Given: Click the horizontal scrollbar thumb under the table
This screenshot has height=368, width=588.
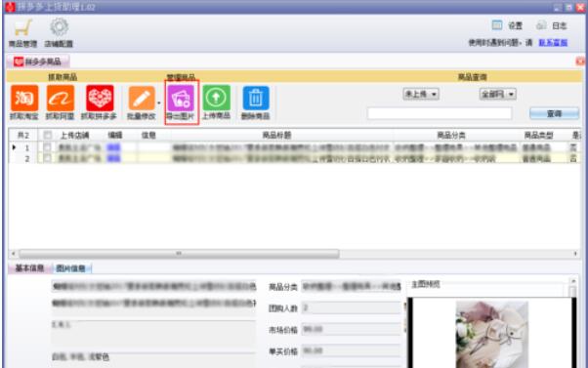Looking at the screenshot, I should click(x=180, y=254).
